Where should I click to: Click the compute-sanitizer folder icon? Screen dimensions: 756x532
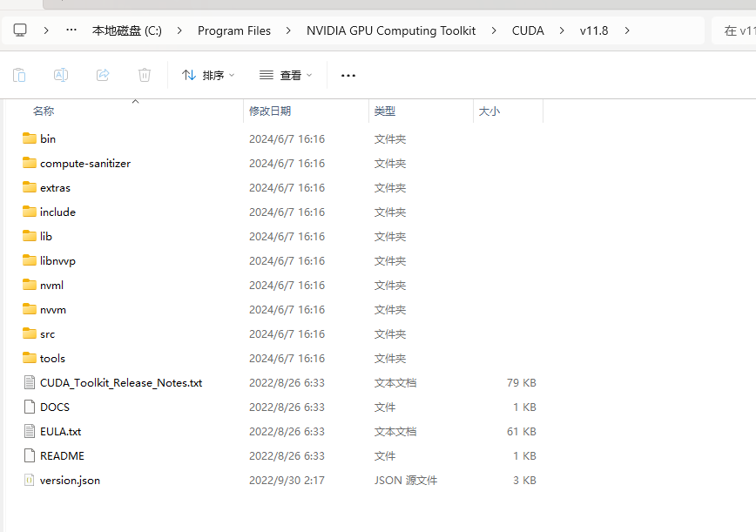pyautogui.click(x=30, y=164)
